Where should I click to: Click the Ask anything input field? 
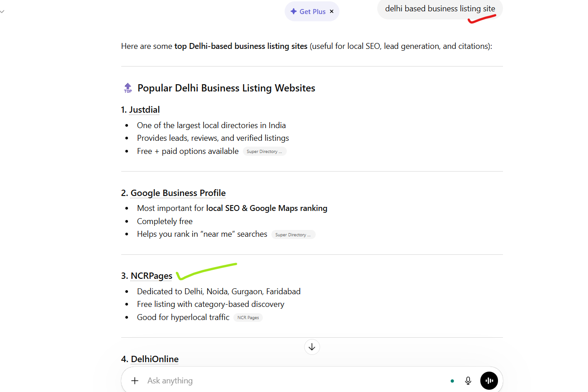(289, 381)
